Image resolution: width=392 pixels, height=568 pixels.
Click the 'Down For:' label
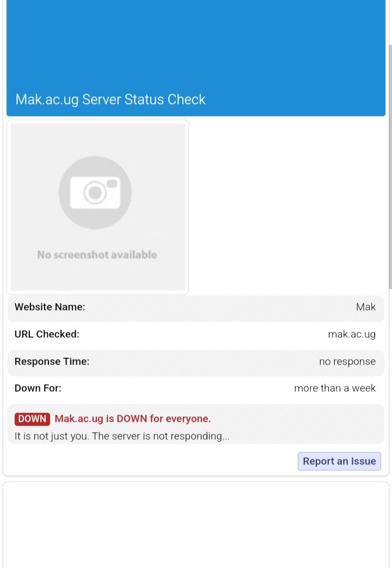click(x=38, y=388)
